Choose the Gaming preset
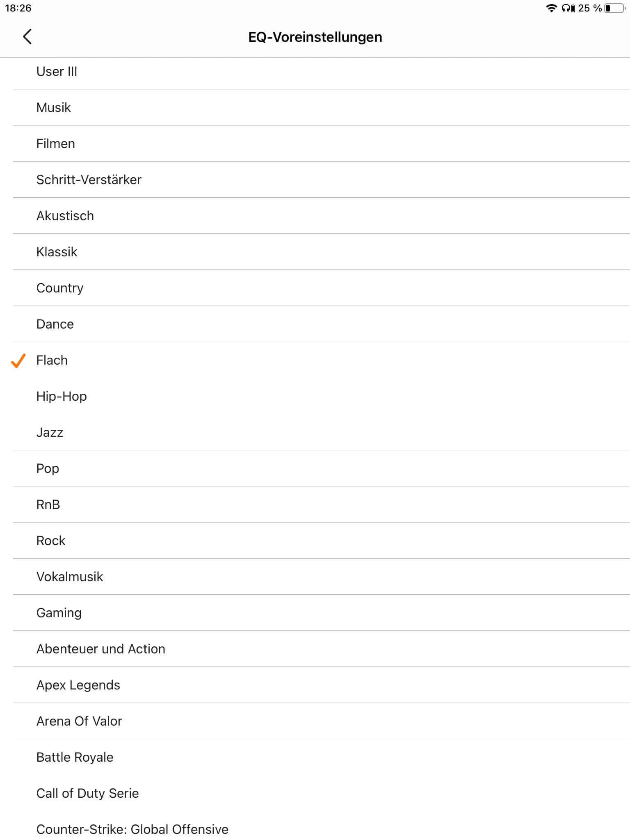 59,613
